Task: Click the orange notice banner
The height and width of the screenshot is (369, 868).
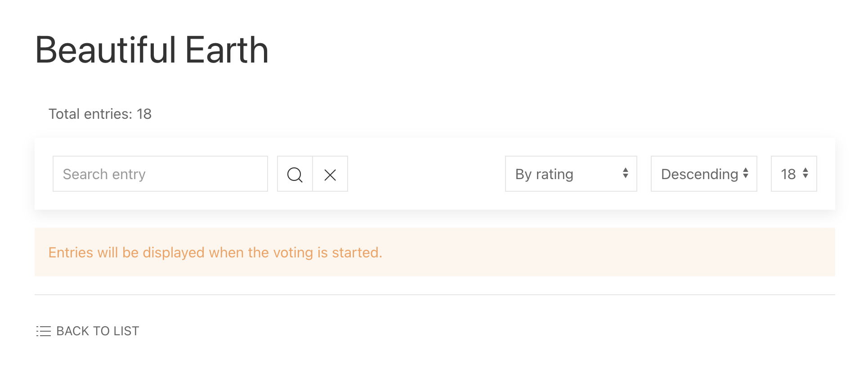Action: (x=434, y=252)
